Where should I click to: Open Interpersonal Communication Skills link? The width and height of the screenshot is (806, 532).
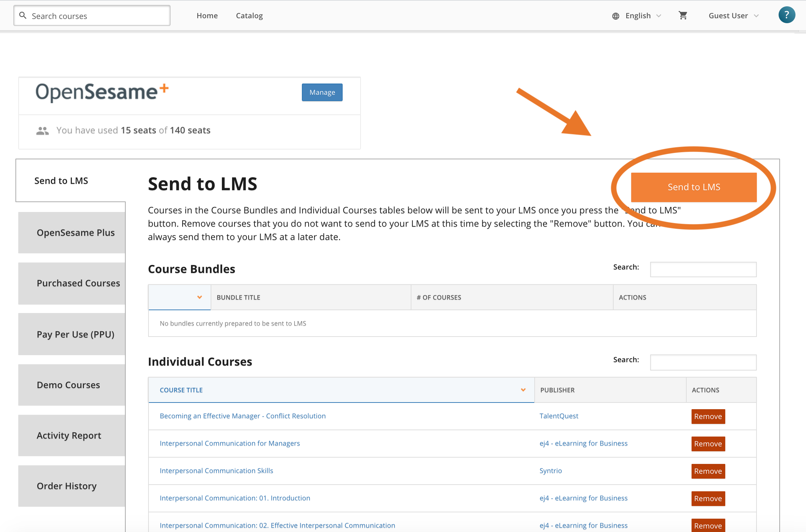coord(216,471)
